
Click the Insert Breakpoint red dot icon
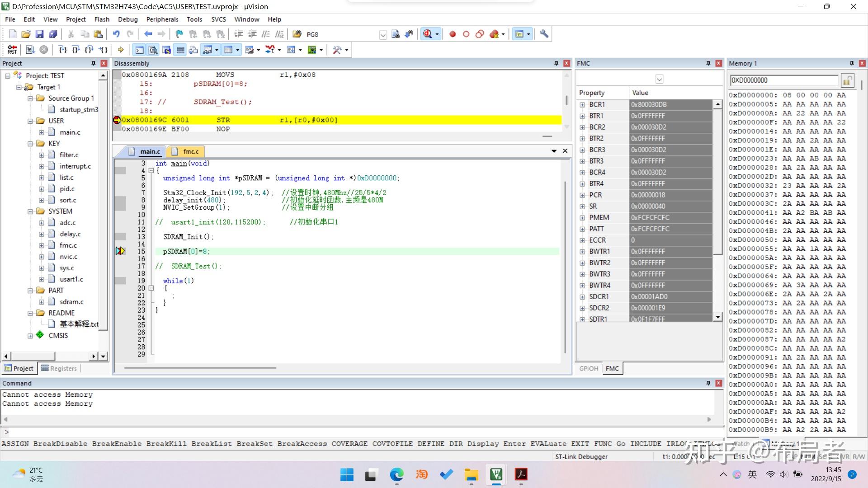(x=453, y=34)
